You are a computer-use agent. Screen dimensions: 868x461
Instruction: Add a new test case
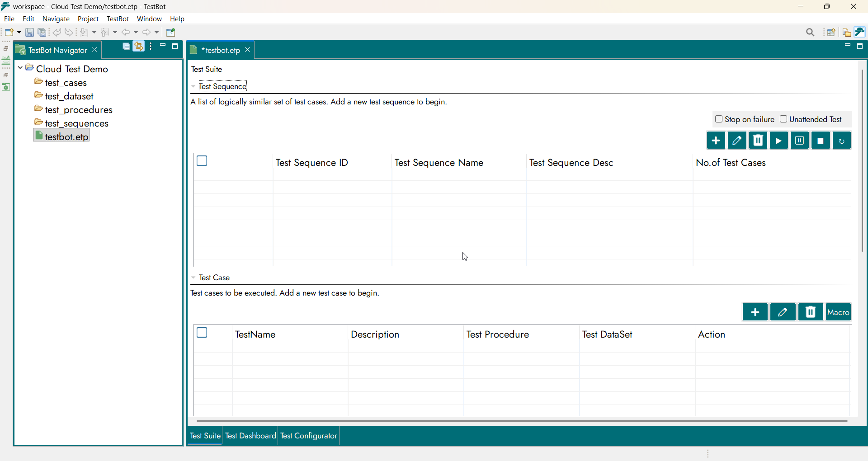pyautogui.click(x=755, y=312)
